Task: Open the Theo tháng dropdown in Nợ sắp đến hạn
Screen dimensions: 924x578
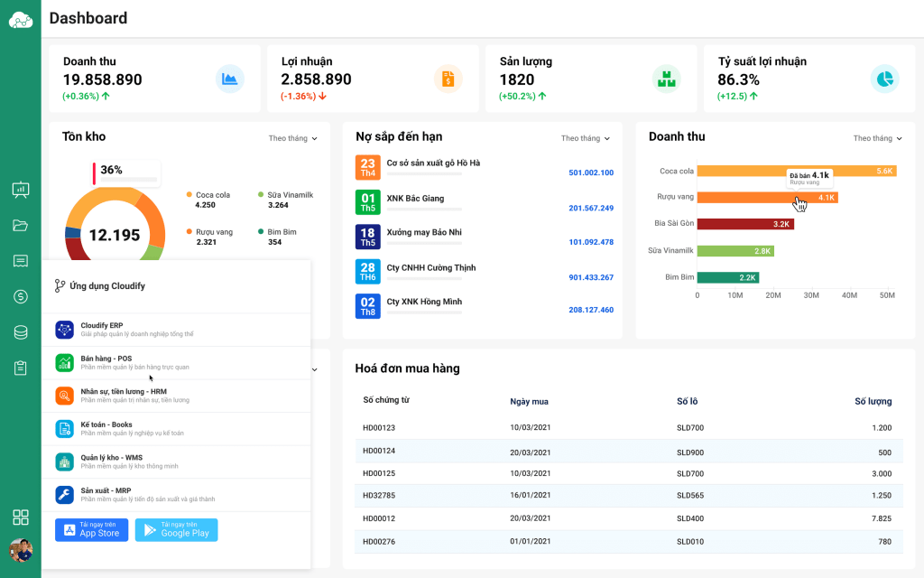Action: tap(587, 138)
